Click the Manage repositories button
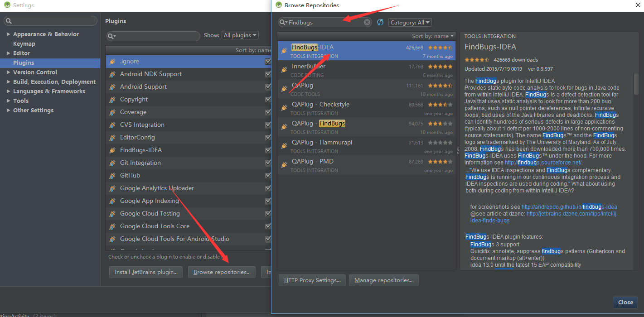 384,280
